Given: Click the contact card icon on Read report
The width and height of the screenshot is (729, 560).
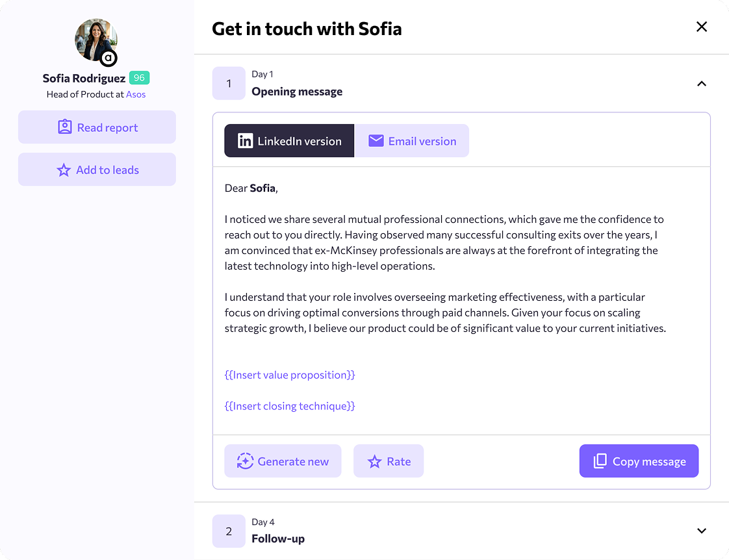Looking at the screenshot, I should click(x=64, y=127).
